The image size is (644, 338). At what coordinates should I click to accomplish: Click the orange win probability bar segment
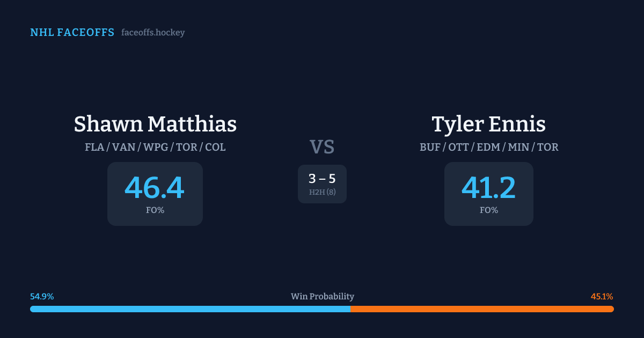click(482, 309)
